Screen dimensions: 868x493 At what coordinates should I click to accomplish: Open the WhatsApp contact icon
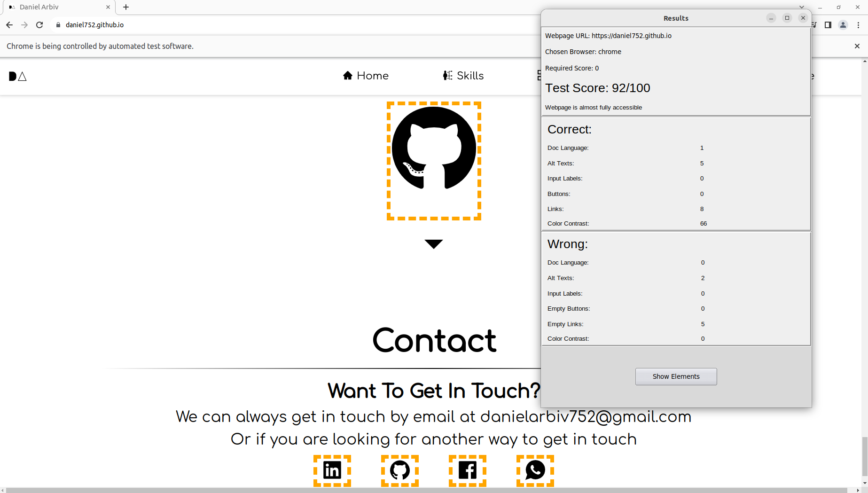(535, 470)
